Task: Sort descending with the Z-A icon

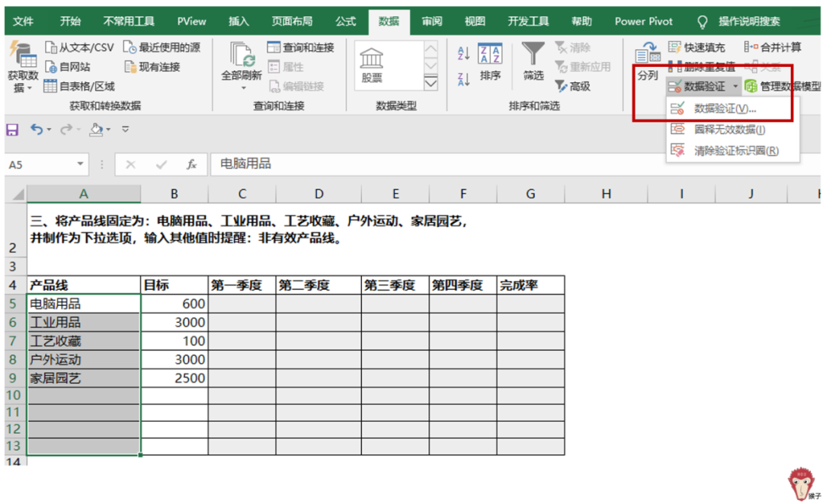Action: (463, 79)
